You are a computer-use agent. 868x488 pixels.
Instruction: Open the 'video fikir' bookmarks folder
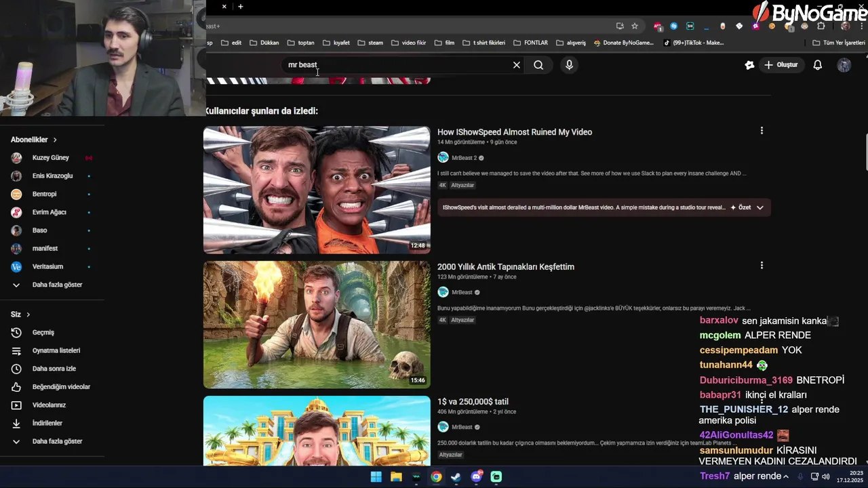coord(408,43)
